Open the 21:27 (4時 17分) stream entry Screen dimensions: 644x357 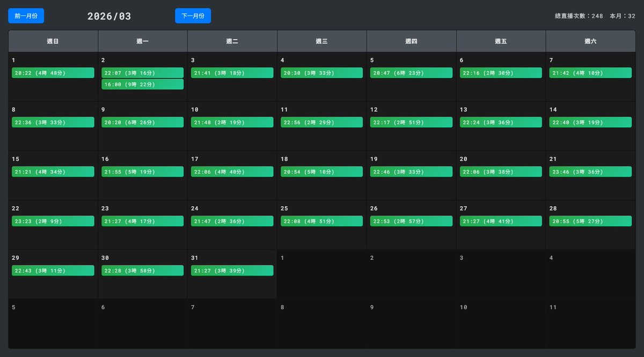pos(143,221)
